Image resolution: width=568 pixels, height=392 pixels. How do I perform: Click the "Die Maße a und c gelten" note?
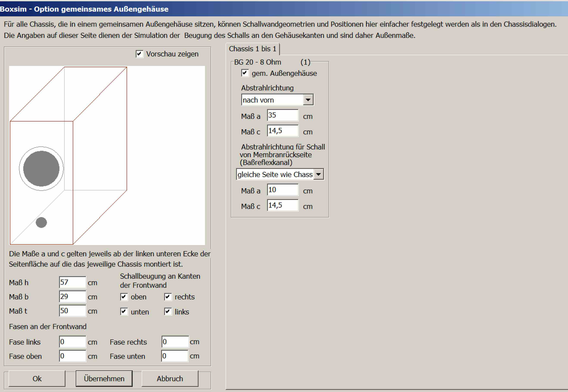110,259
